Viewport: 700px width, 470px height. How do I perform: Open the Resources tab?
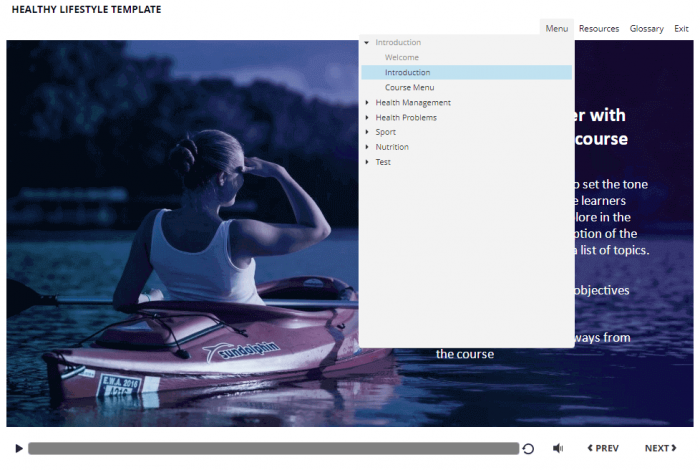[x=599, y=29]
